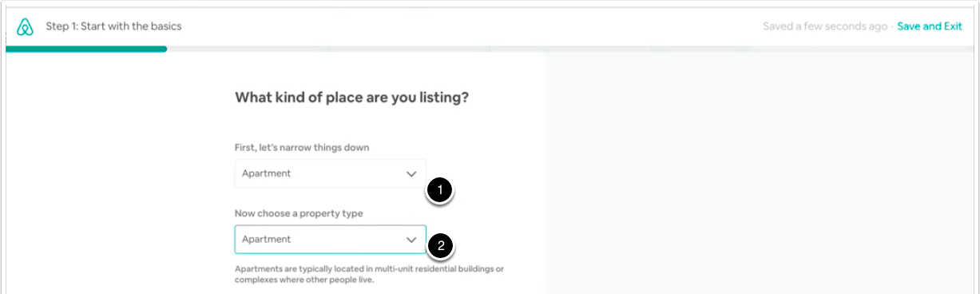Click the green filled portion of the progress bar

point(86,49)
